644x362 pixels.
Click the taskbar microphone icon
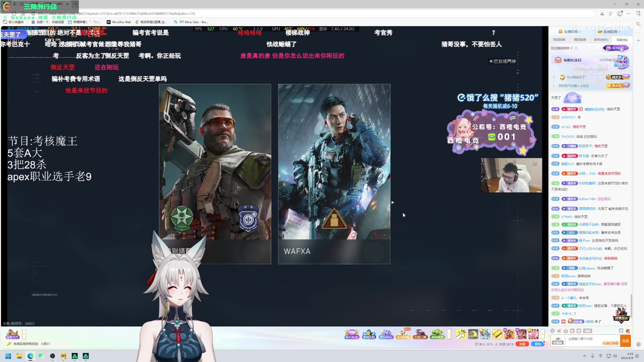coord(593,356)
